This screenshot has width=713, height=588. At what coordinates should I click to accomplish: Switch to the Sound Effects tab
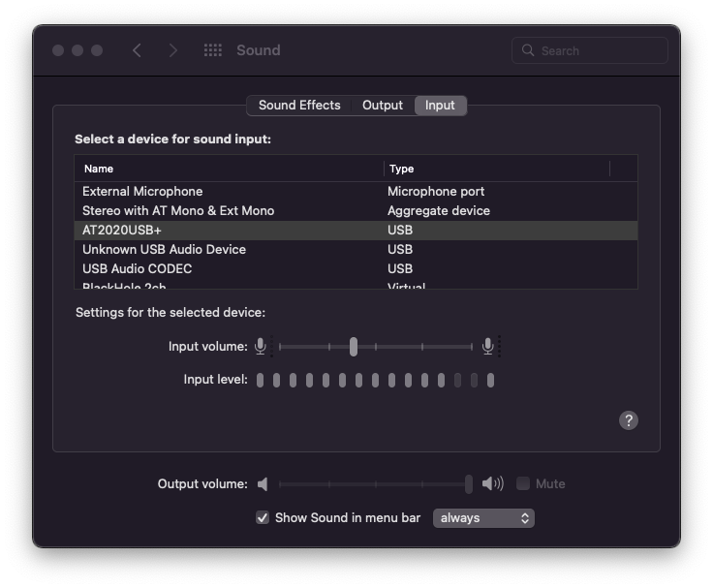pos(299,106)
